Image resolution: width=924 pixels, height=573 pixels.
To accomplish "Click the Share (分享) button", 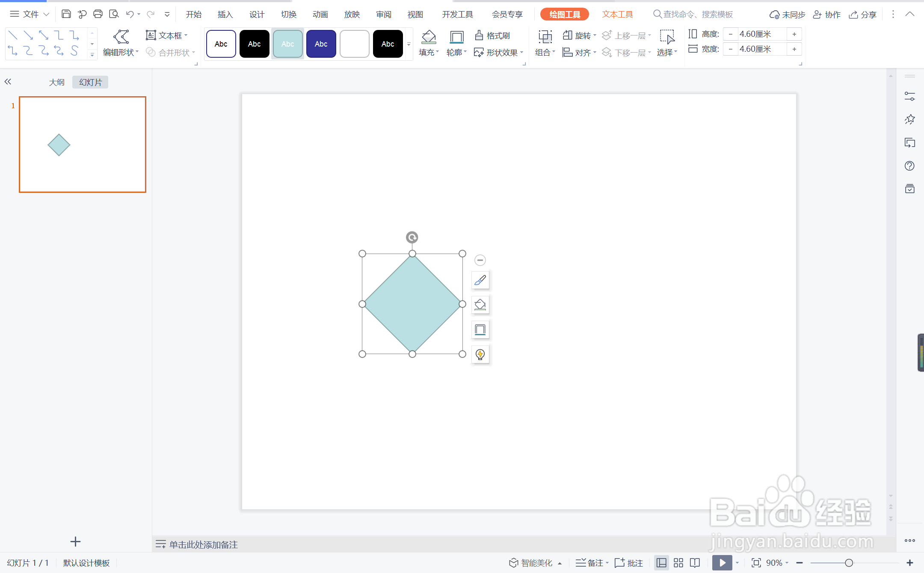I will pos(863,15).
